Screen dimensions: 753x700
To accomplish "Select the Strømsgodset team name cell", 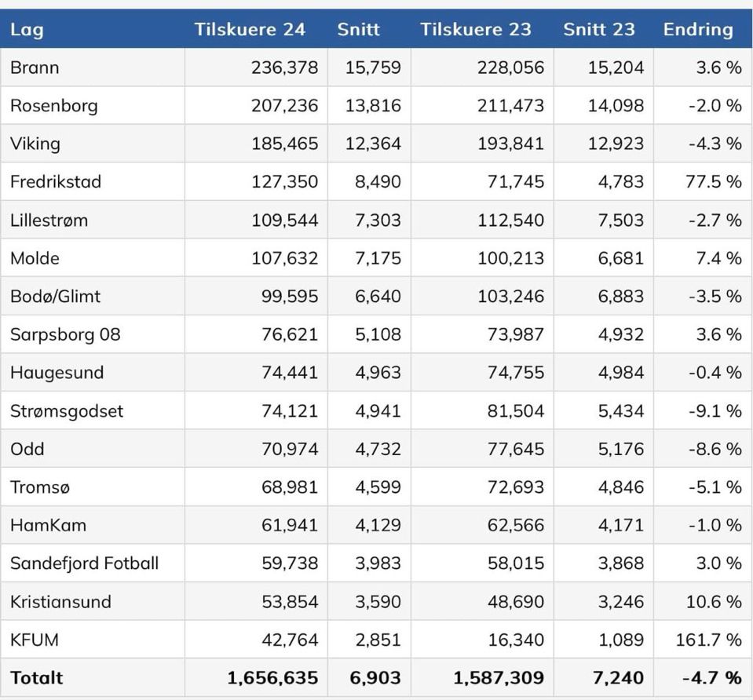I will [67, 411].
